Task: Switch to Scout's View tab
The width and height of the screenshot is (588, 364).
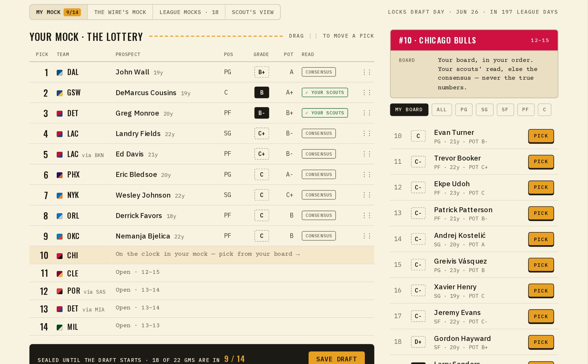Action: coord(253,12)
